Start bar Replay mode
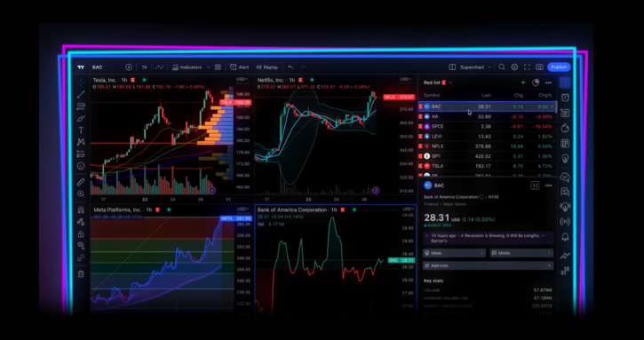The width and height of the screenshot is (644, 340). pos(267,67)
